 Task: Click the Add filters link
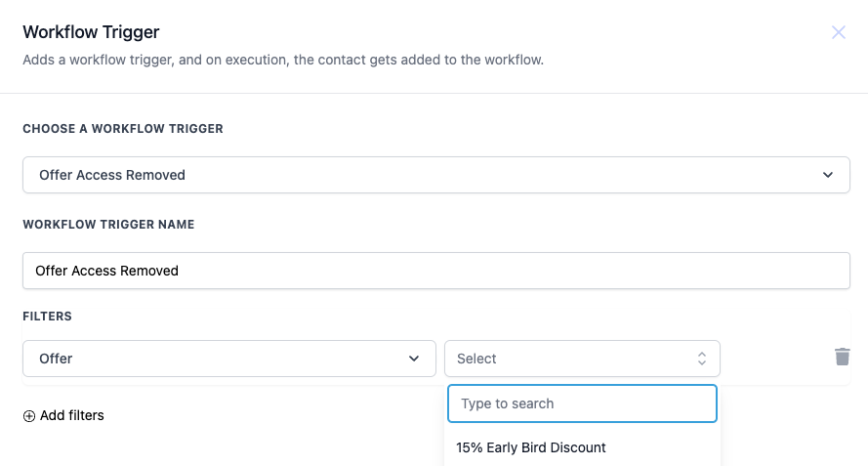pos(71,415)
